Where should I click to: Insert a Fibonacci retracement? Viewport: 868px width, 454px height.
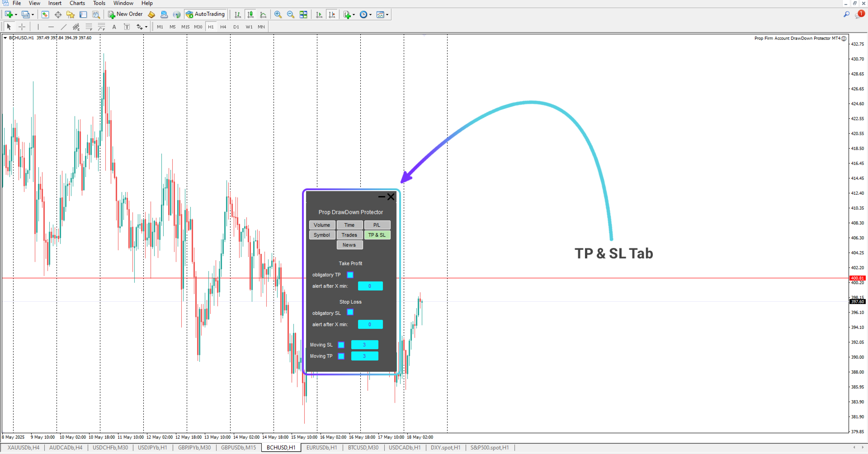click(x=89, y=27)
